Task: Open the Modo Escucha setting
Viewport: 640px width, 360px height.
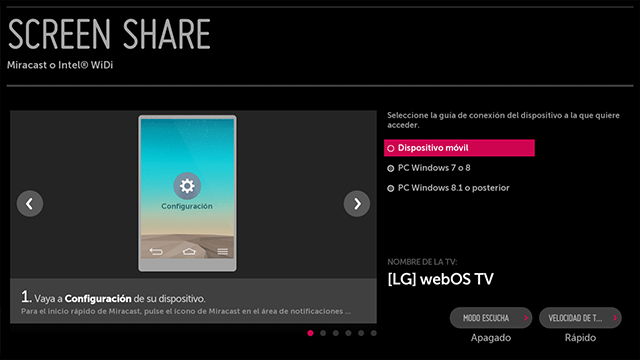Action: pos(491,318)
